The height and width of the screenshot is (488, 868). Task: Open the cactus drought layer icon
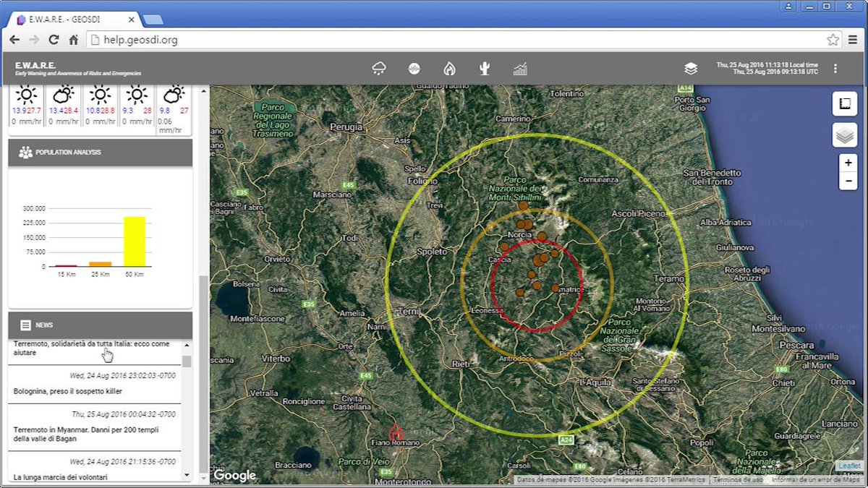tap(485, 69)
